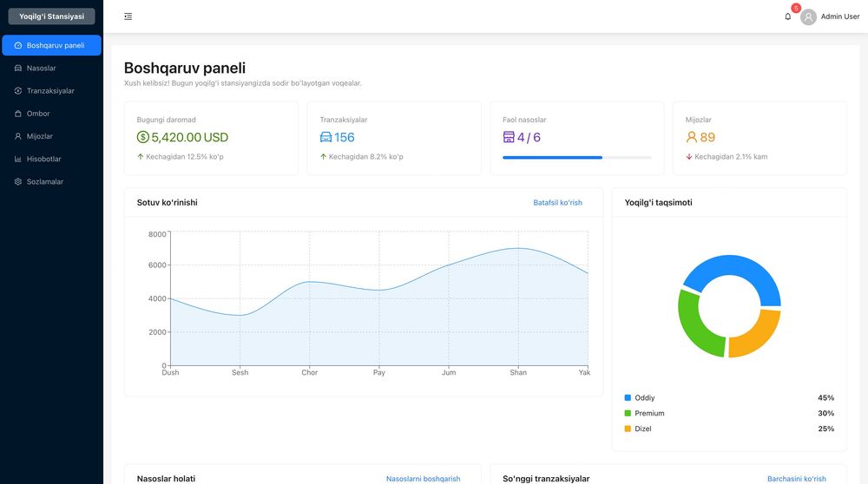Go to Hisobotlar in the sidebar

click(x=43, y=159)
